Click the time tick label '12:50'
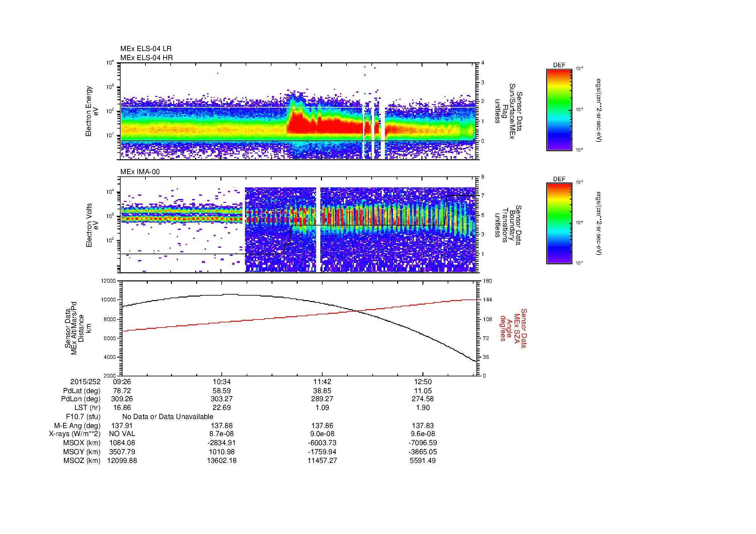 [423, 382]
